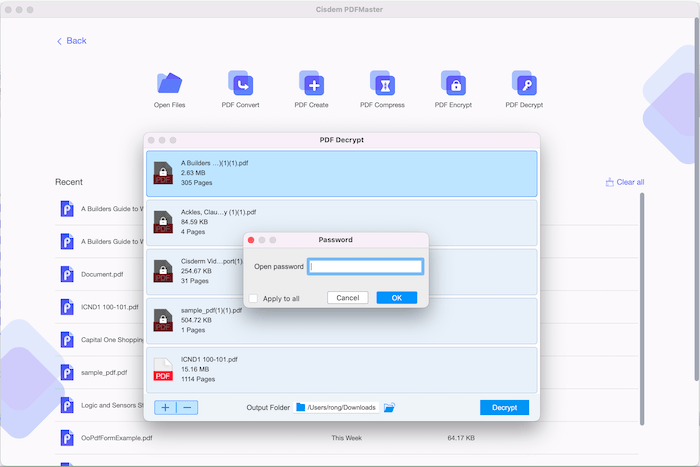Image resolution: width=700 pixels, height=467 pixels.
Task: Click file icon next to OoPdfFormExample.pdf
Action: [67, 438]
